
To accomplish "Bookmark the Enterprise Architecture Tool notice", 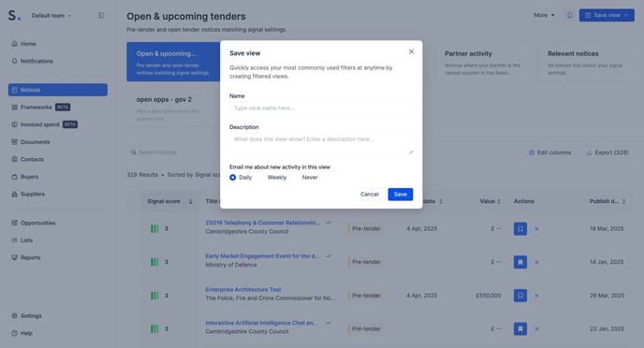I will [520, 296].
